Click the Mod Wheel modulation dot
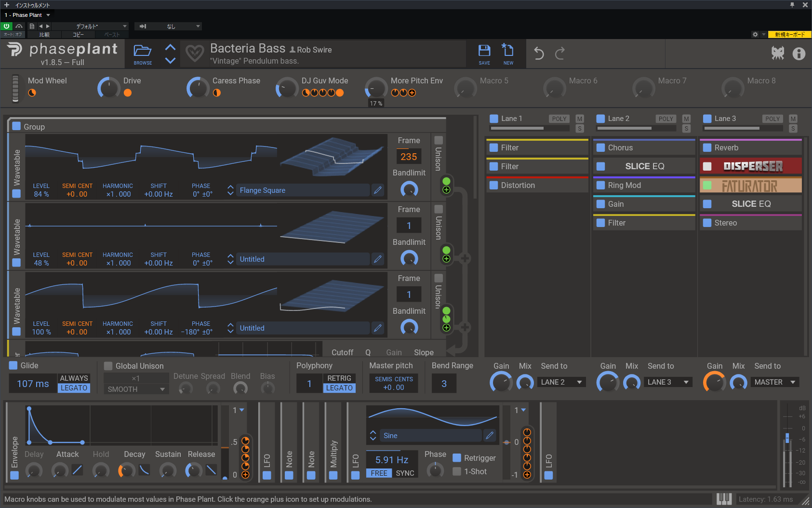The image size is (812, 508). [32, 93]
